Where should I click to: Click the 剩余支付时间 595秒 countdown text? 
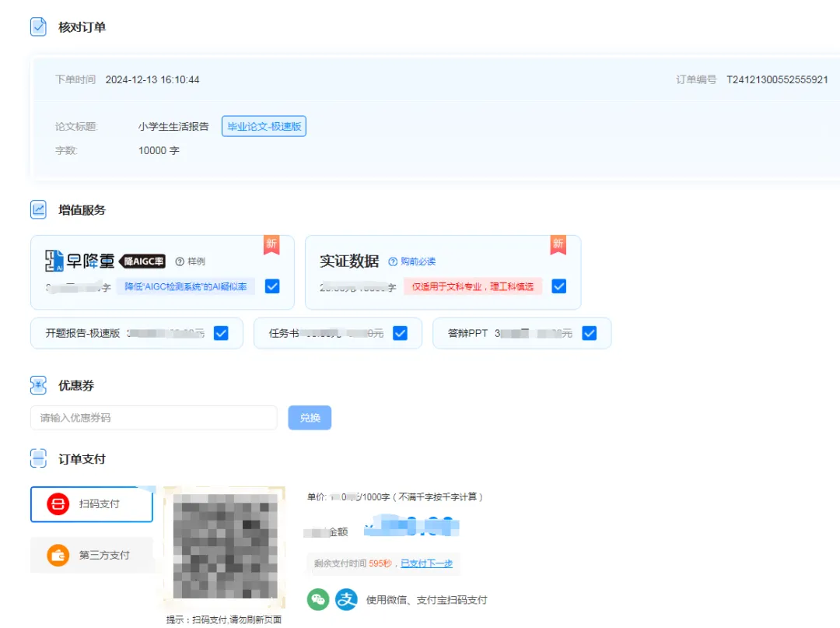point(353,563)
